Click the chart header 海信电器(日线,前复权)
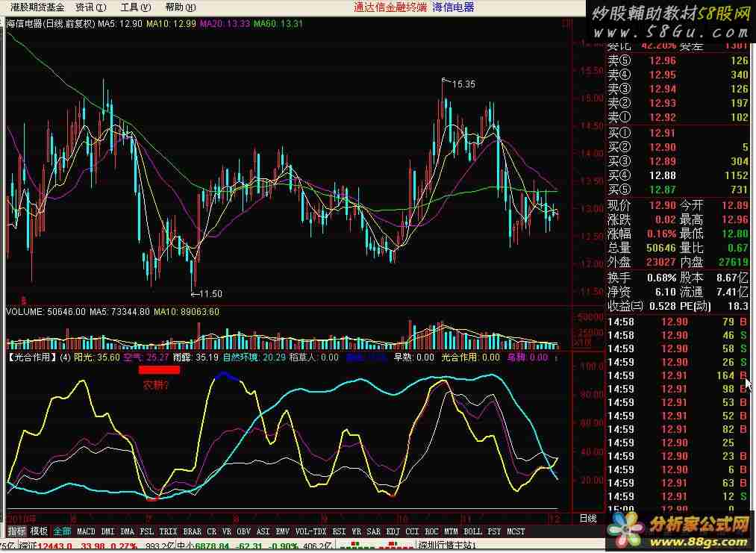This screenshot has width=756, height=553. [51, 23]
